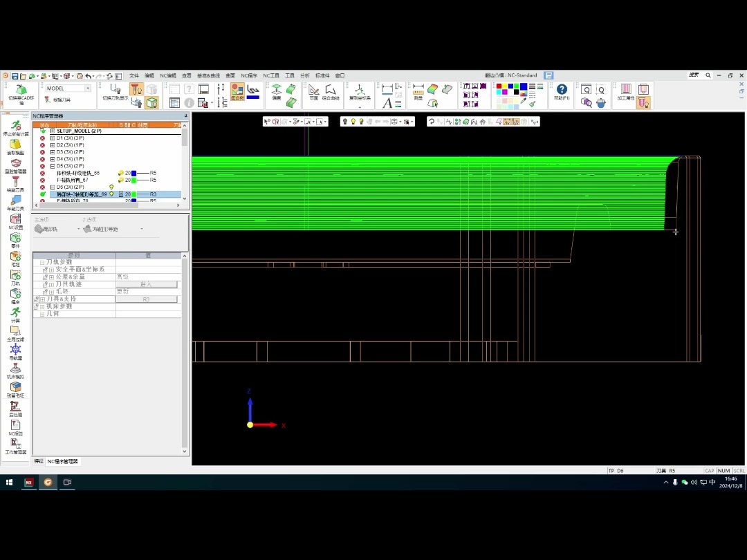Click the Post Process (后处理) icon
747x560 pixels.
(x=15, y=407)
